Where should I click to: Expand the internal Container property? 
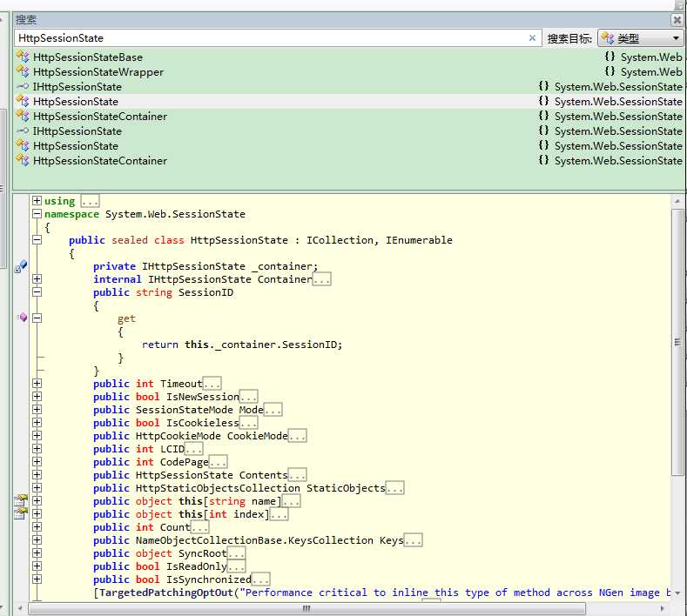(37, 279)
